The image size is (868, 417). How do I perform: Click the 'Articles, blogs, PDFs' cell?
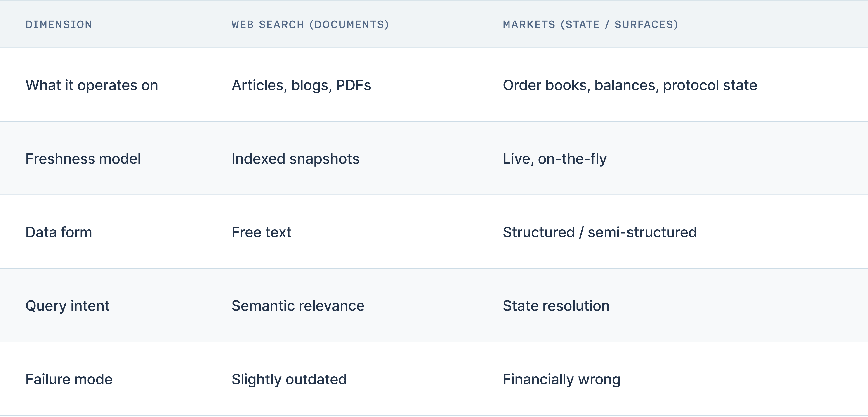coord(301,85)
